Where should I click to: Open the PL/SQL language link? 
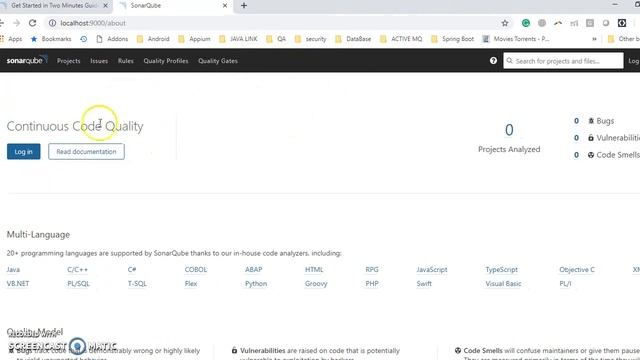[x=78, y=284]
